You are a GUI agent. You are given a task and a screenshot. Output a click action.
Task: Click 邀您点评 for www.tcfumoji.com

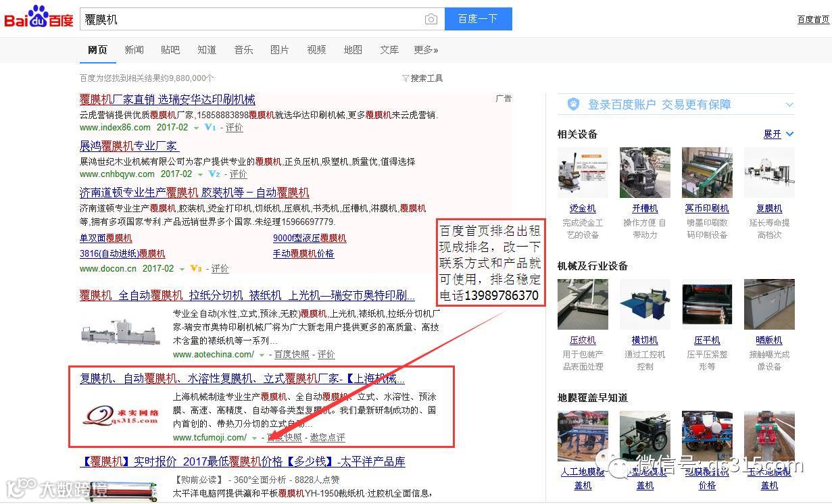[328, 437]
